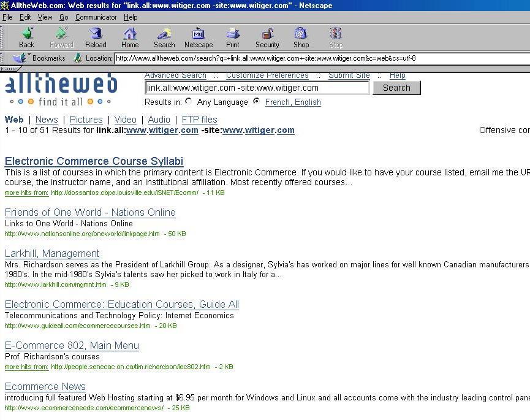Click the French, English language link

(x=293, y=102)
